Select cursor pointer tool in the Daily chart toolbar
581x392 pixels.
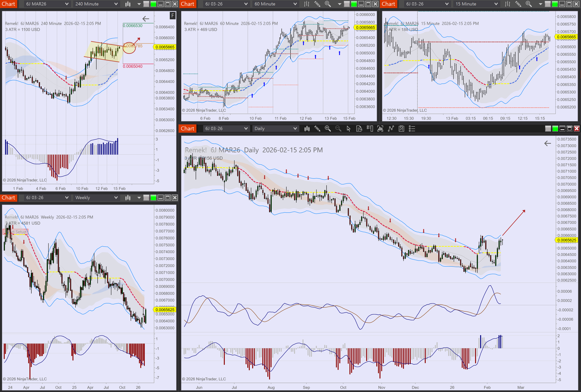coord(349,129)
